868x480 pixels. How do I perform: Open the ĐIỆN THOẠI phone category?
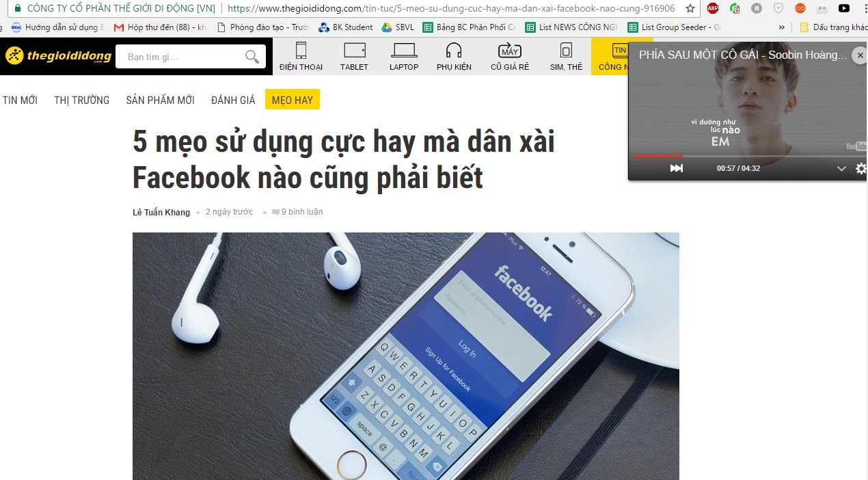(301, 56)
